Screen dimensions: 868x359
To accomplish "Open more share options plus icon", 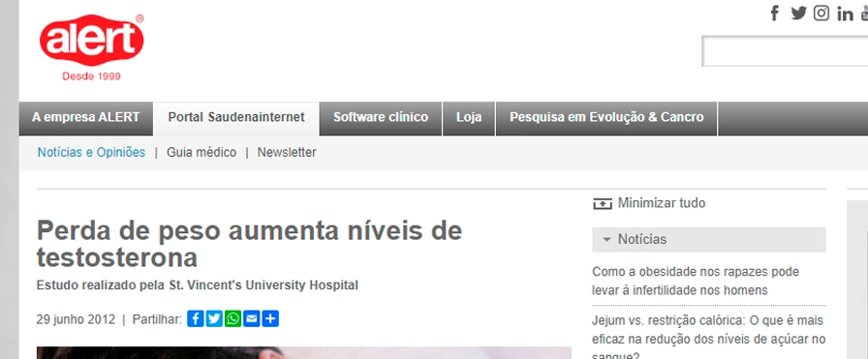I will pos(270,318).
